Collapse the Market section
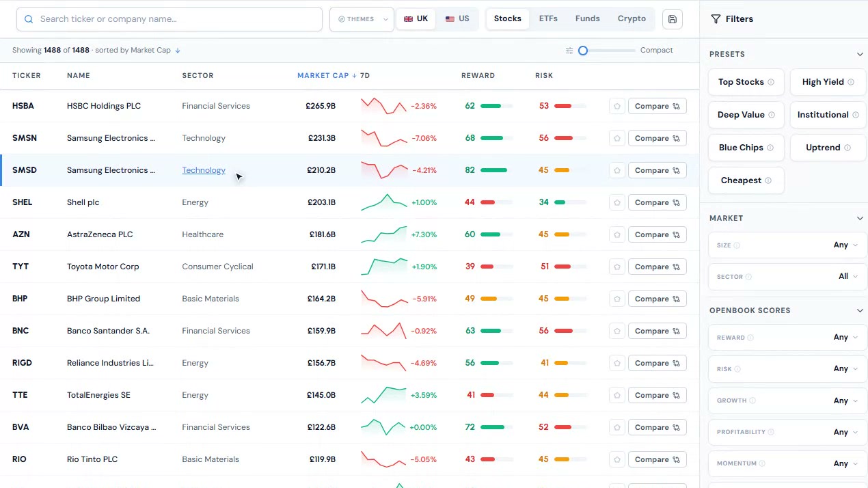Image resolution: width=868 pixels, height=488 pixels. click(x=860, y=219)
